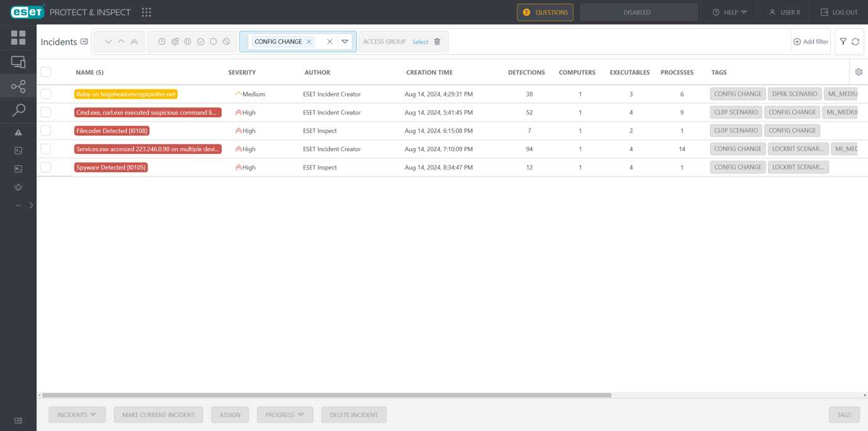
Task: Select the Filecoder Detected incident checkbox
Action: (46, 130)
